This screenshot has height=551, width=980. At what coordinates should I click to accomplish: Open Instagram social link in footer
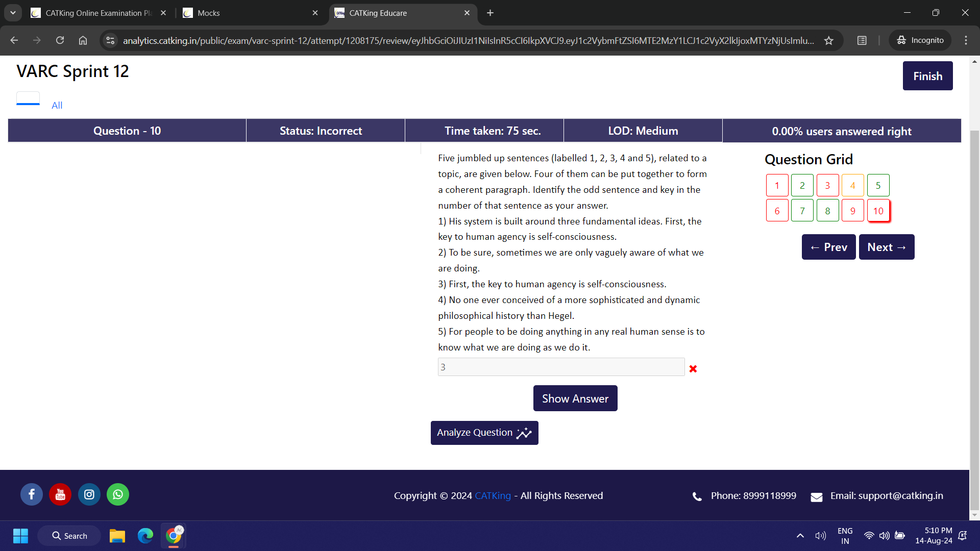tap(89, 494)
